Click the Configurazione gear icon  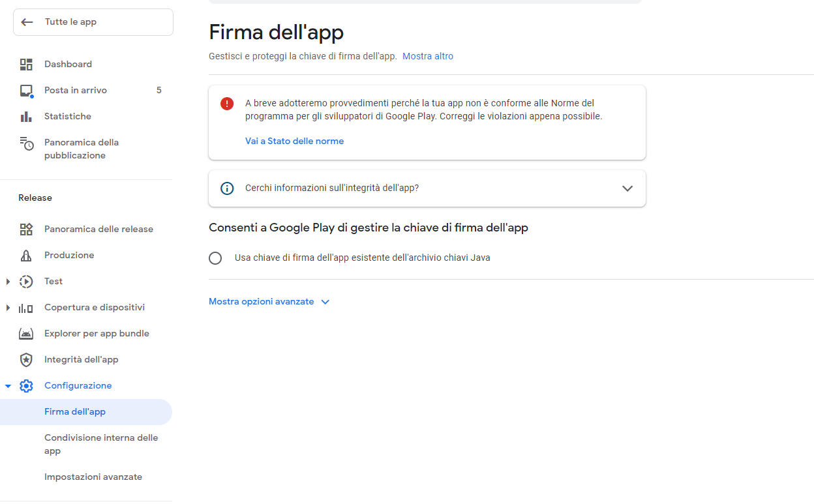(x=26, y=386)
